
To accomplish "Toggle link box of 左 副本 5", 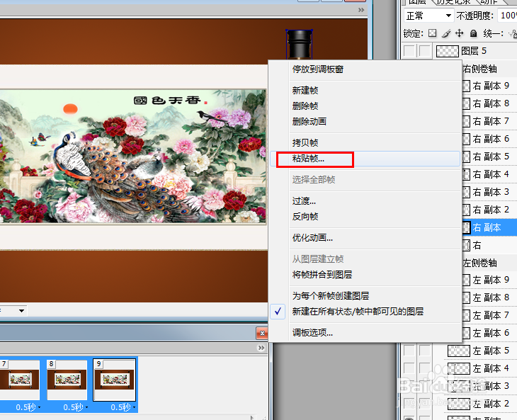I will point(425,351).
